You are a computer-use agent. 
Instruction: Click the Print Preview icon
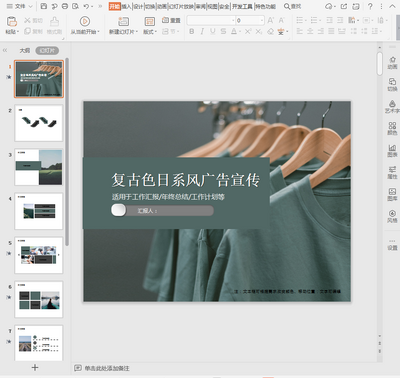[75, 6]
